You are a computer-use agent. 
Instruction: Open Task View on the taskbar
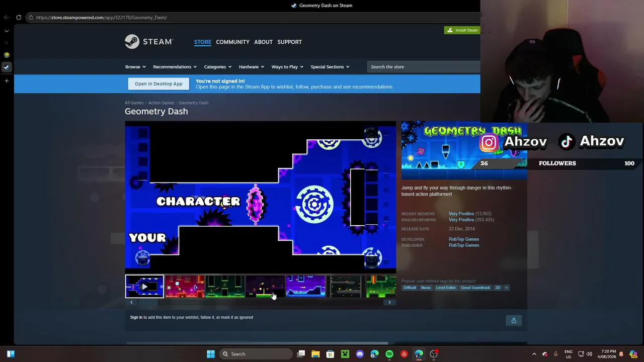(x=301, y=354)
